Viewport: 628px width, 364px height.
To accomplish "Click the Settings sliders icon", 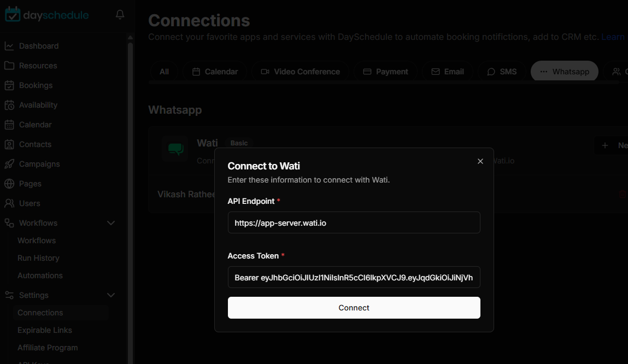I will click(9, 295).
